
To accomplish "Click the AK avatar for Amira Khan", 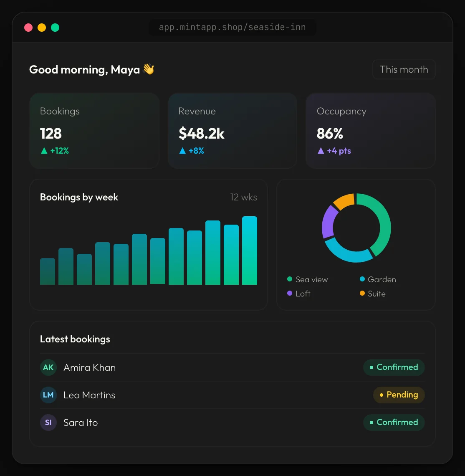I will 48,367.
